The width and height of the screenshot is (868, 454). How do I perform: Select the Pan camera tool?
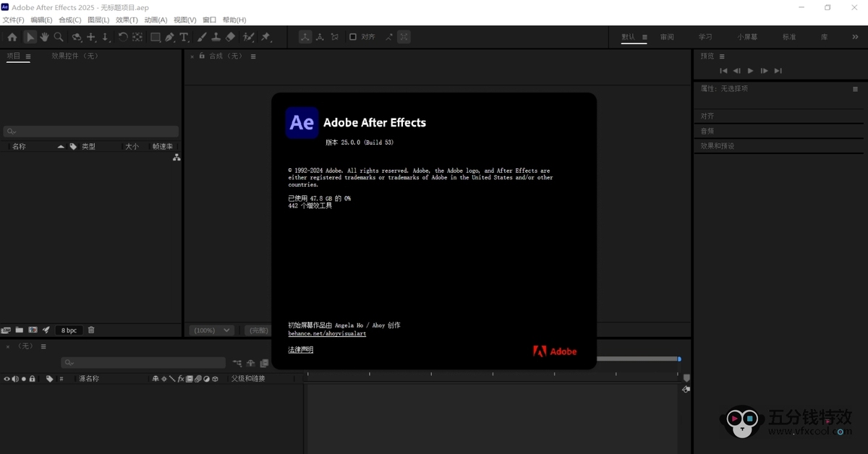pyautogui.click(x=91, y=37)
